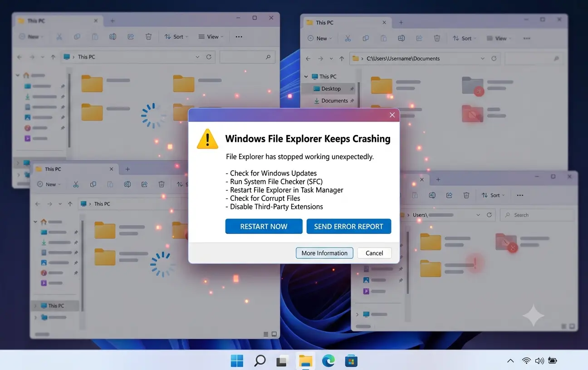Open More Information in the crash dialog
Image resolution: width=588 pixels, height=370 pixels.
click(324, 253)
